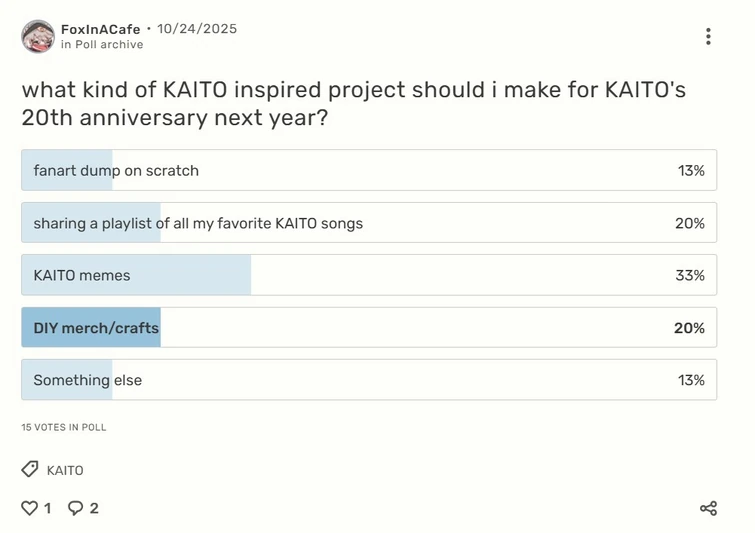Like the post with the heart icon

(x=29, y=508)
